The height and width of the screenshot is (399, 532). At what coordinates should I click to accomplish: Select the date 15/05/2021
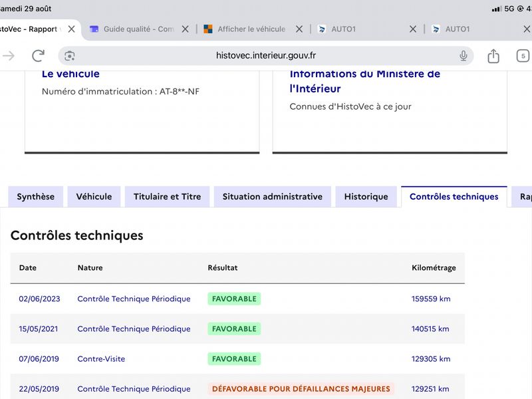click(x=39, y=329)
